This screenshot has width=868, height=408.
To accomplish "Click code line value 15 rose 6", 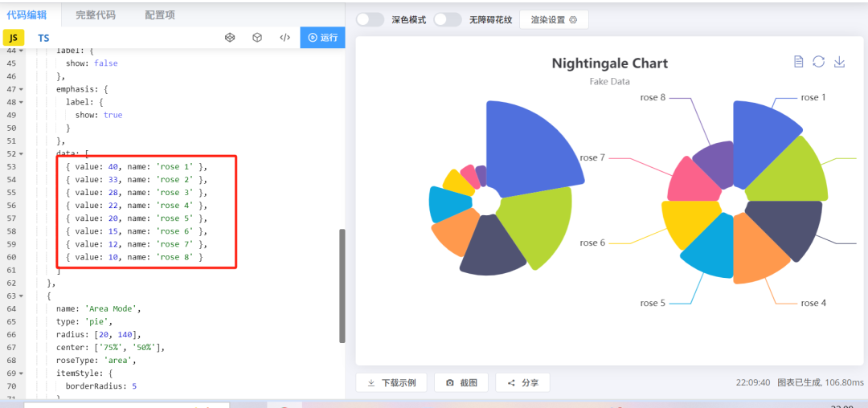I will [137, 231].
